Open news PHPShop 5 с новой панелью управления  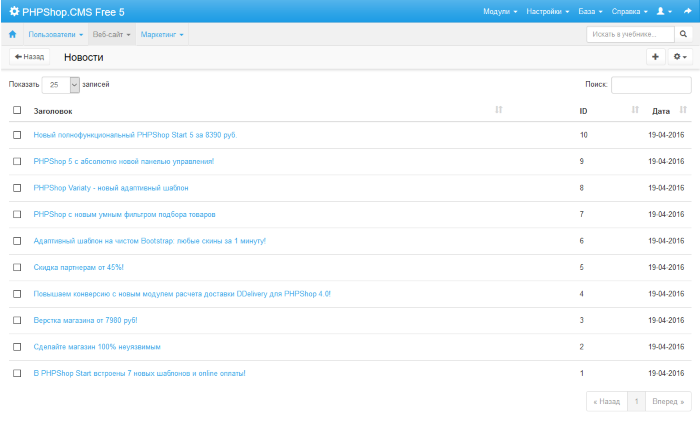124,161
